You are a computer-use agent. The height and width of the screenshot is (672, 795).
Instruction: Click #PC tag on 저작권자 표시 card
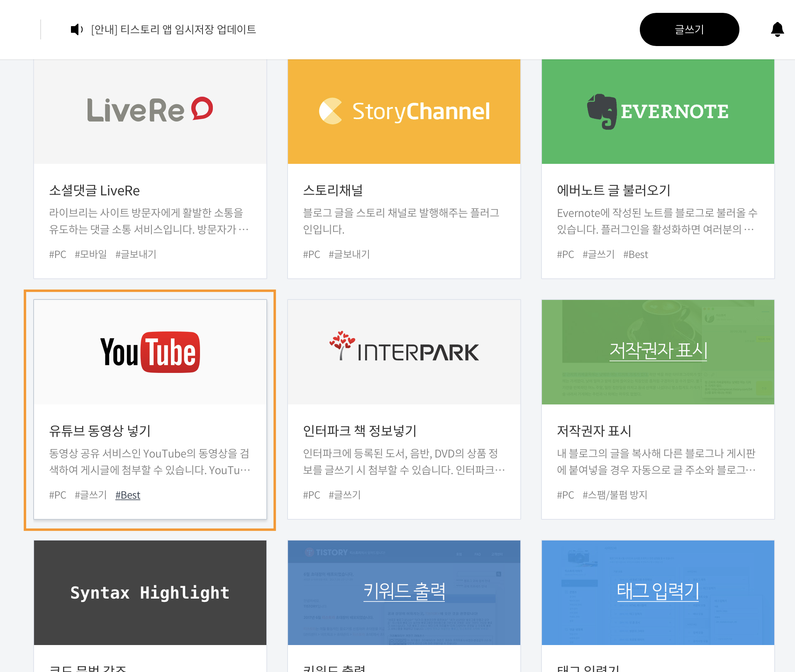tap(566, 495)
